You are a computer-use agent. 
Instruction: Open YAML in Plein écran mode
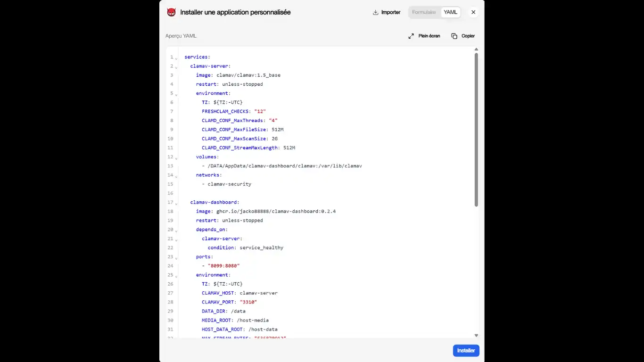[424, 36]
